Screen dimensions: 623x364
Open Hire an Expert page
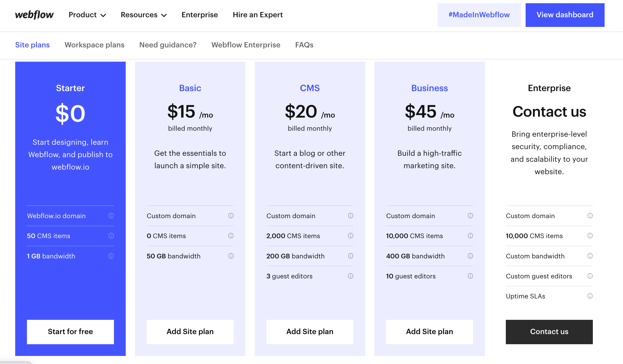pyautogui.click(x=258, y=15)
